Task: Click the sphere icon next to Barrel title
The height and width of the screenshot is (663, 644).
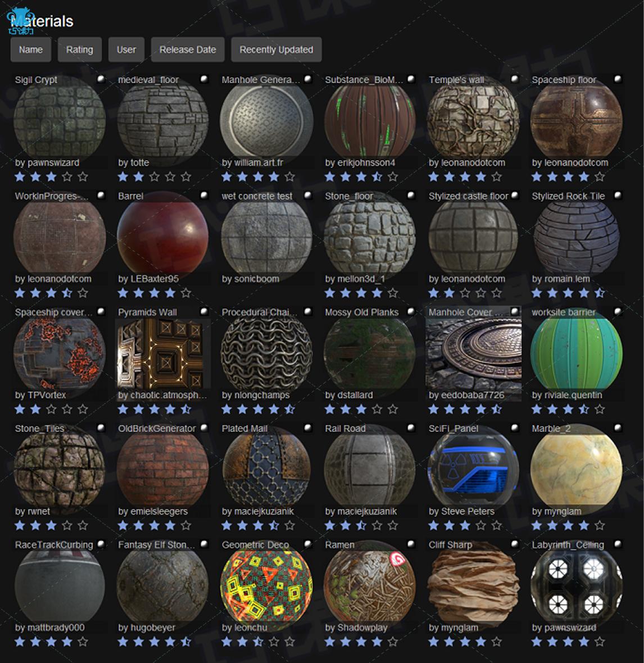Action: coord(204,195)
